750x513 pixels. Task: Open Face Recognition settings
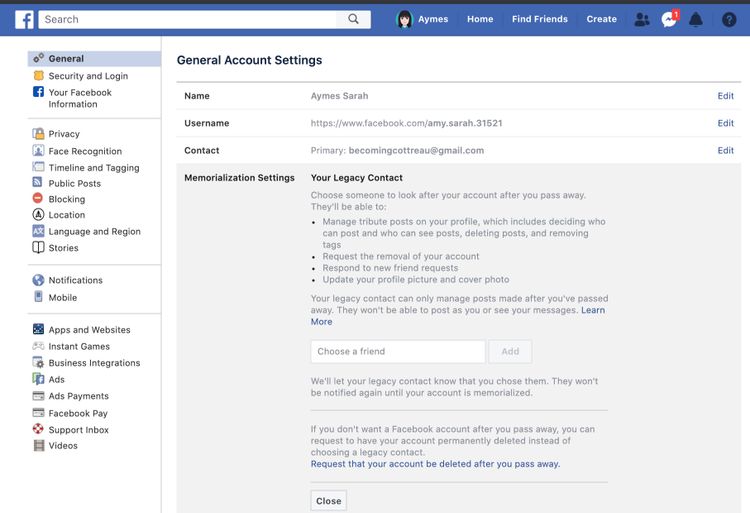tap(85, 151)
